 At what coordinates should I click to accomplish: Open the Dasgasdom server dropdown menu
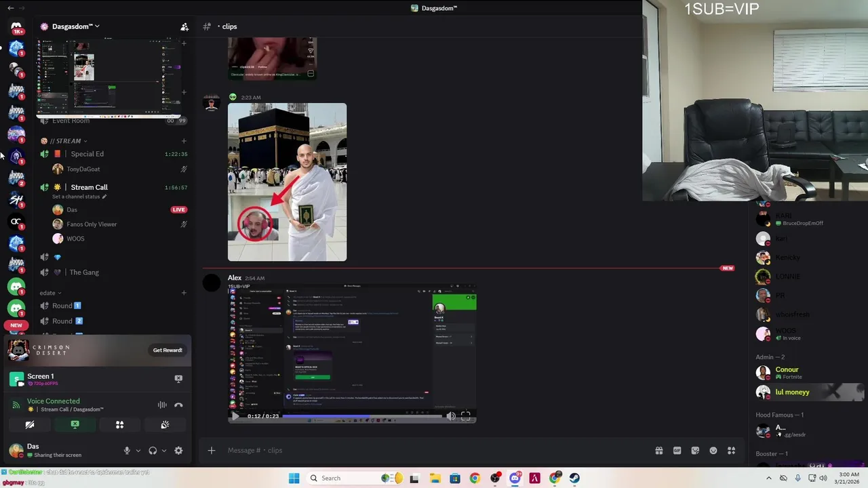pyautogui.click(x=75, y=26)
